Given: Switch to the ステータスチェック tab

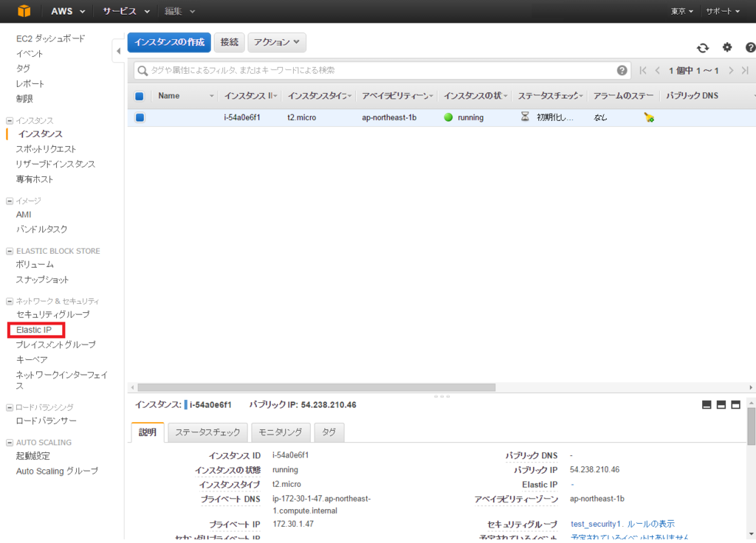Looking at the screenshot, I should click(207, 432).
